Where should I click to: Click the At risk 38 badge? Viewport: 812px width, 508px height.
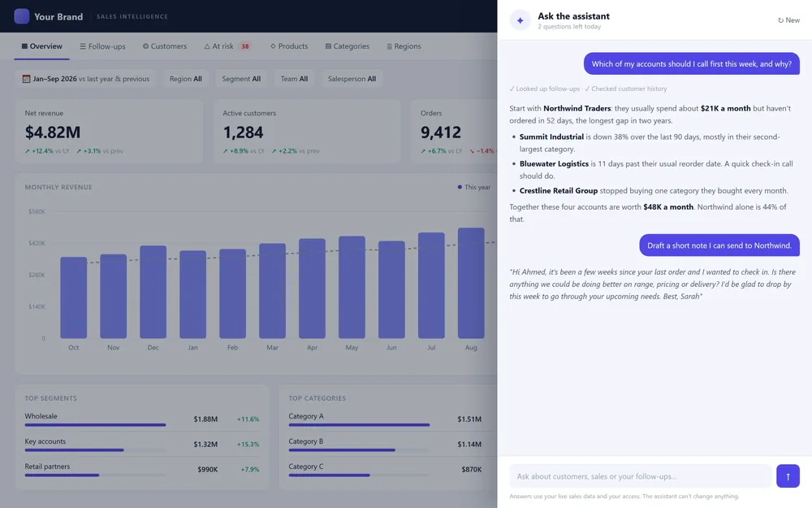245,46
